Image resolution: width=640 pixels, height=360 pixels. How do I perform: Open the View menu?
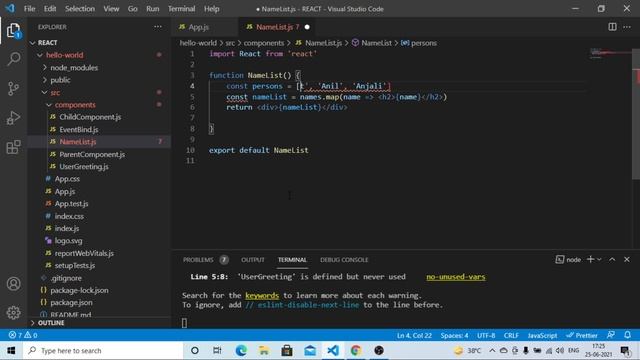click(111, 9)
